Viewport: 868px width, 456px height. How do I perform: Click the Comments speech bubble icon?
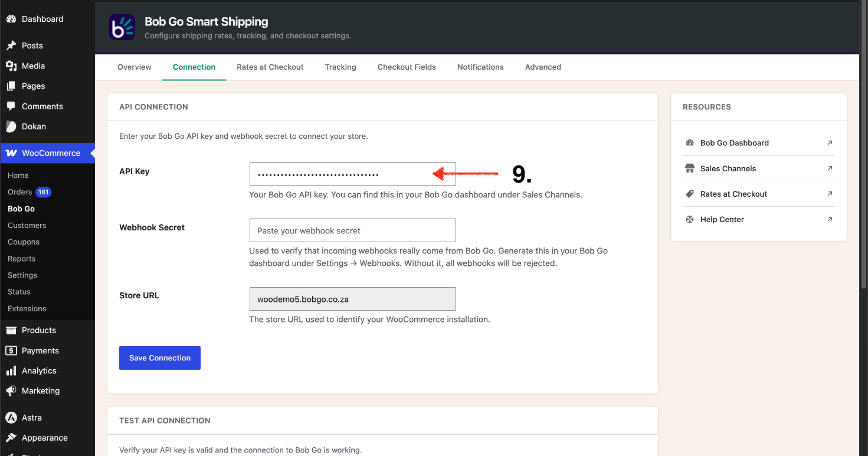(11, 106)
